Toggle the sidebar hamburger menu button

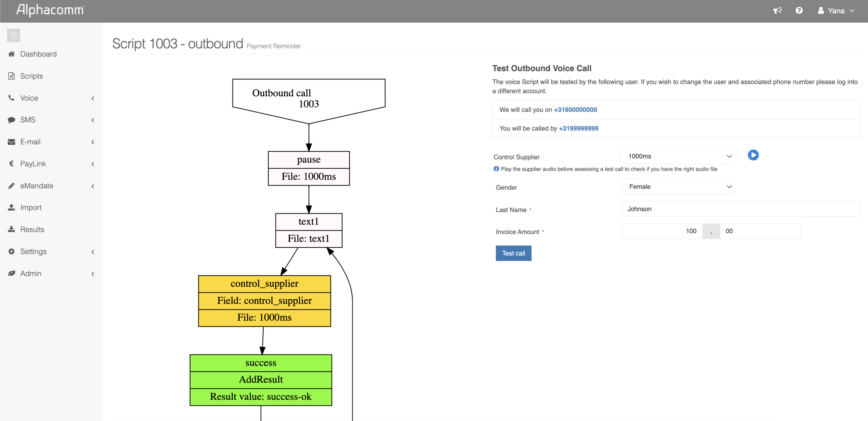pos(14,35)
